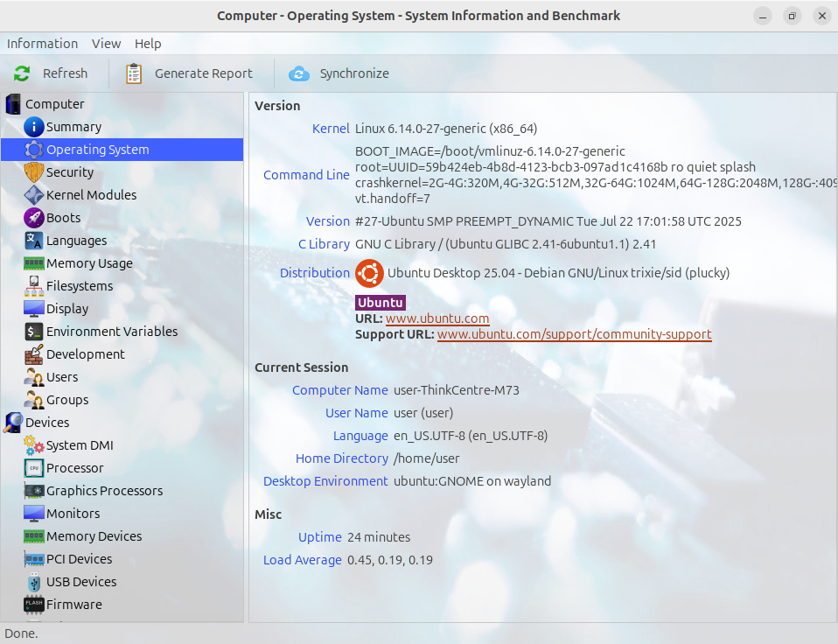Click the Memory Devices RAM icon
The height and width of the screenshot is (644, 838).
point(33,535)
